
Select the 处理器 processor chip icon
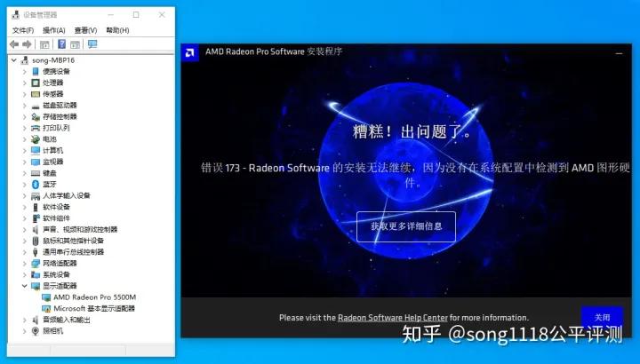tap(36, 83)
